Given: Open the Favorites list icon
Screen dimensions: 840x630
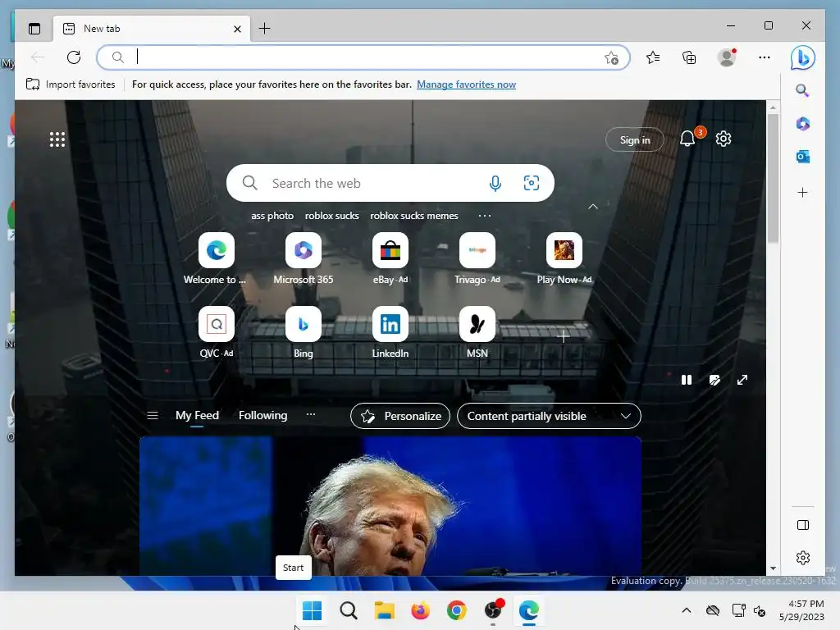Looking at the screenshot, I should coord(653,57).
